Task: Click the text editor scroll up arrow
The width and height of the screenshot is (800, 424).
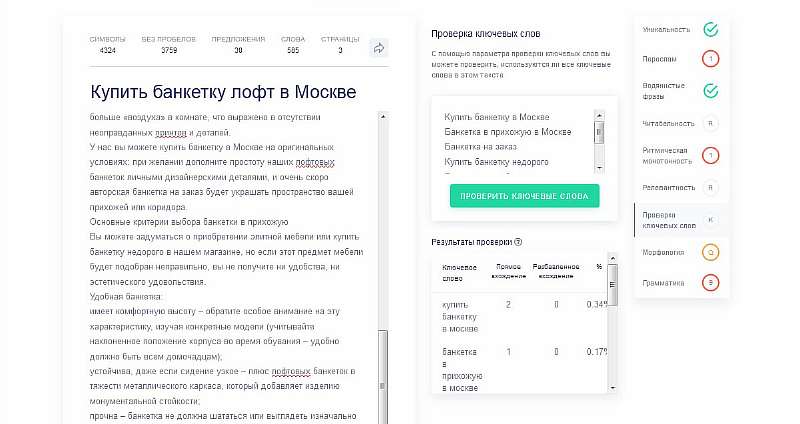Action: (383, 116)
